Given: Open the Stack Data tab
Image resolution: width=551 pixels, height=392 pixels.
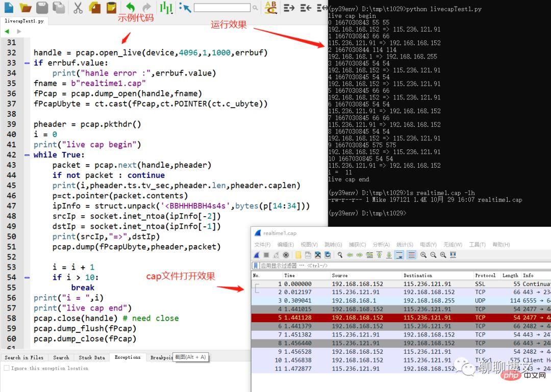Looking at the screenshot, I should [92, 357].
